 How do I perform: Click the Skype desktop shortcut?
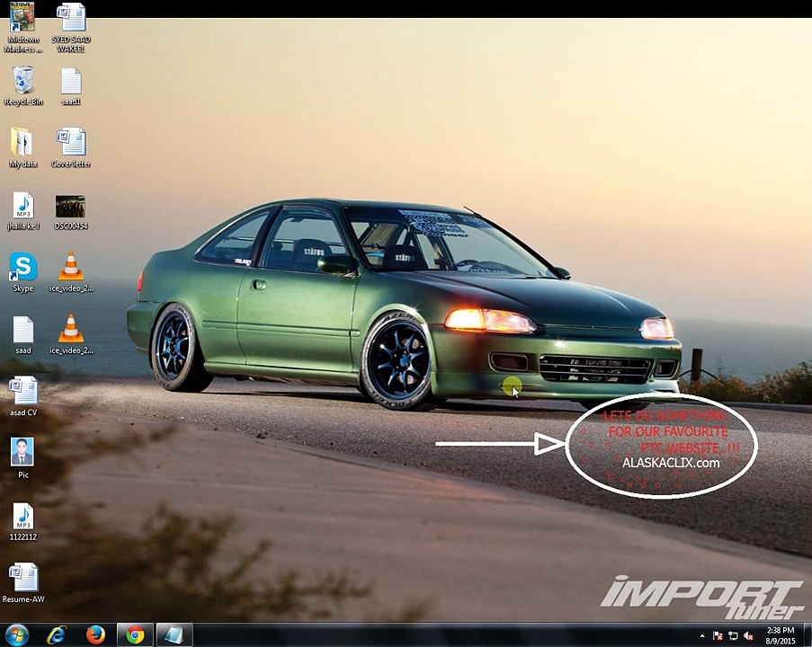coord(22,272)
